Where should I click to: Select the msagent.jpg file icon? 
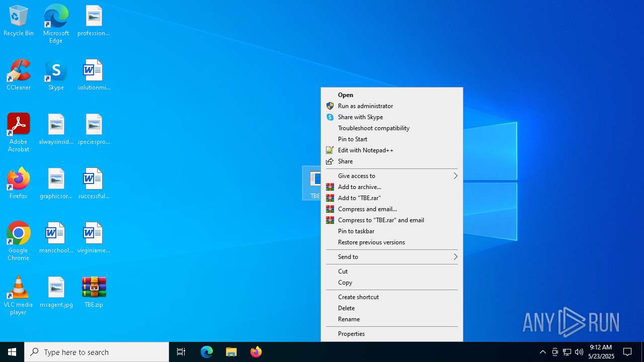pyautogui.click(x=56, y=293)
